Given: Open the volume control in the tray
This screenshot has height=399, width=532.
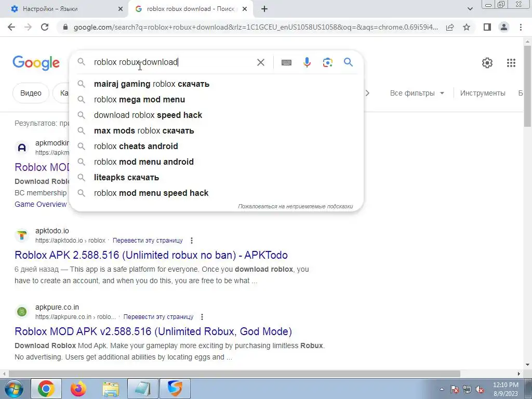Looking at the screenshot, I should tap(480, 389).
